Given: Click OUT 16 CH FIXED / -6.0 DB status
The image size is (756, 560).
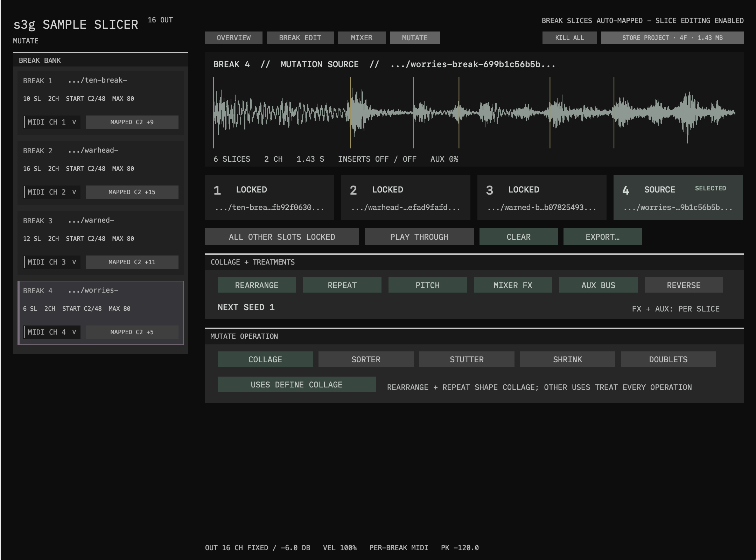Looking at the screenshot, I should click(x=258, y=548).
